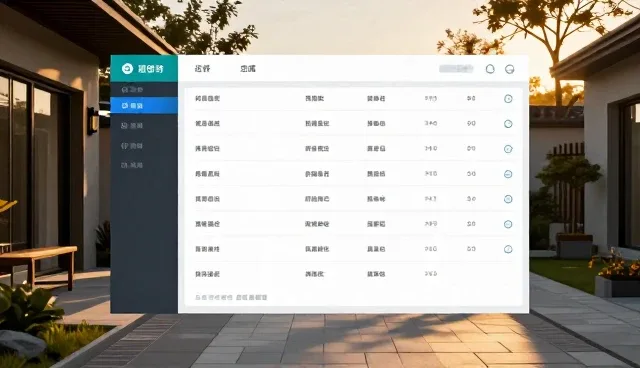Click the circular action icon in third table row
The width and height of the screenshot is (640, 368).
pyautogui.click(x=508, y=149)
